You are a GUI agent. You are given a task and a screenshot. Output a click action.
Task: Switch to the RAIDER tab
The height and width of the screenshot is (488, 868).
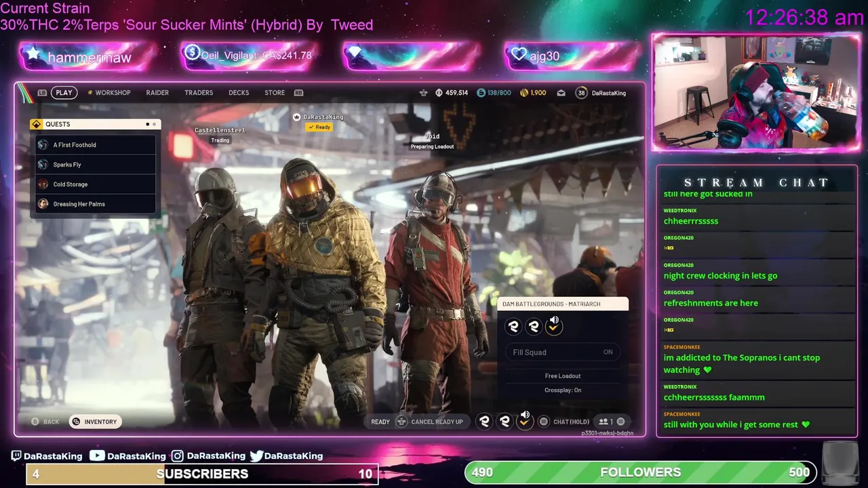click(x=157, y=93)
